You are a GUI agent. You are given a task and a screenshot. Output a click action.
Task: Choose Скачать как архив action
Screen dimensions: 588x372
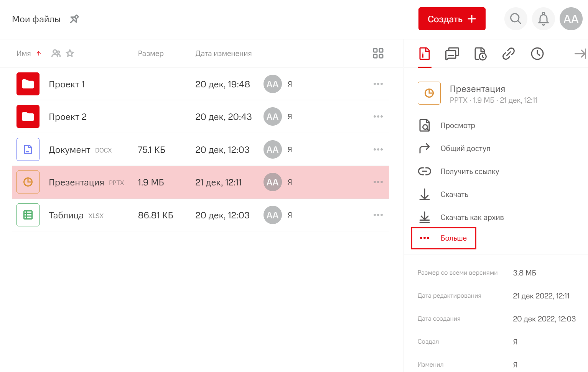[472, 218]
